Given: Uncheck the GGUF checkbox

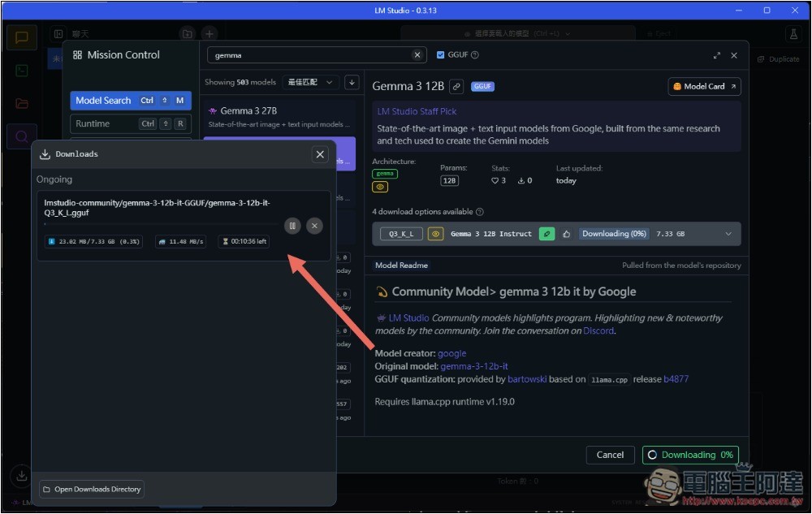Looking at the screenshot, I should 441,55.
